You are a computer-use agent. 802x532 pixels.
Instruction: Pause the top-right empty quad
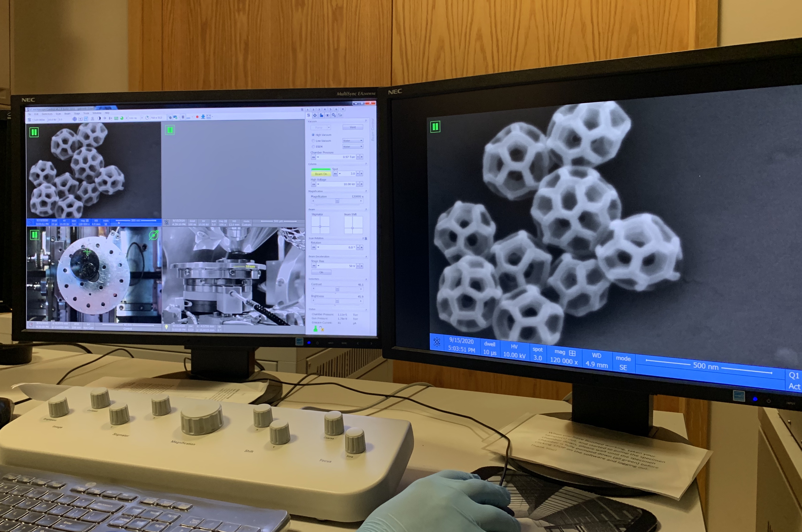[170, 130]
